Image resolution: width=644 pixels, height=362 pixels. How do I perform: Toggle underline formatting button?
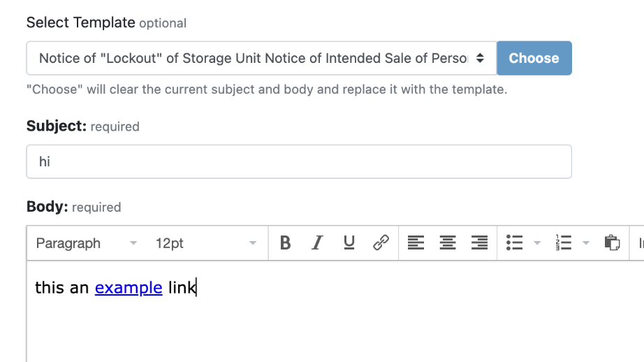349,242
